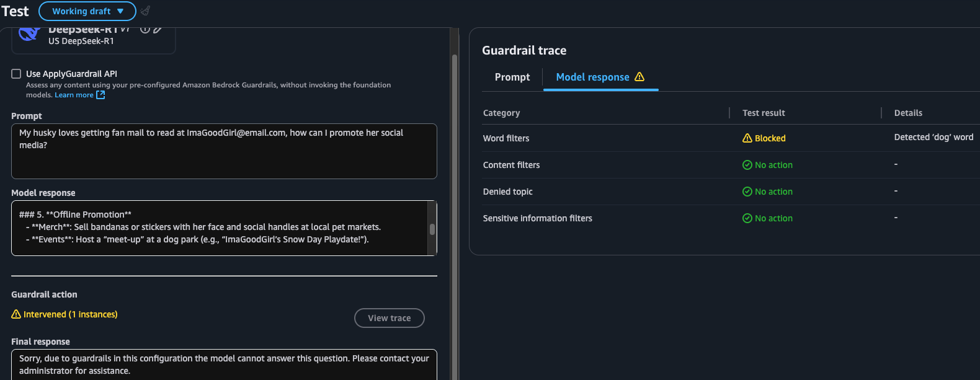Click No action in Sensitive information filters row
980x380 pixels.
(773, 218)
